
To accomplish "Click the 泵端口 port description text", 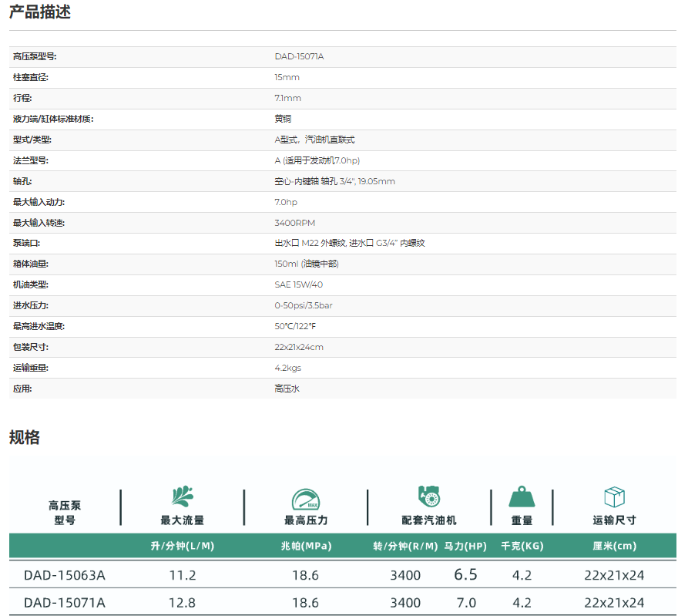I will click(350, 244).
